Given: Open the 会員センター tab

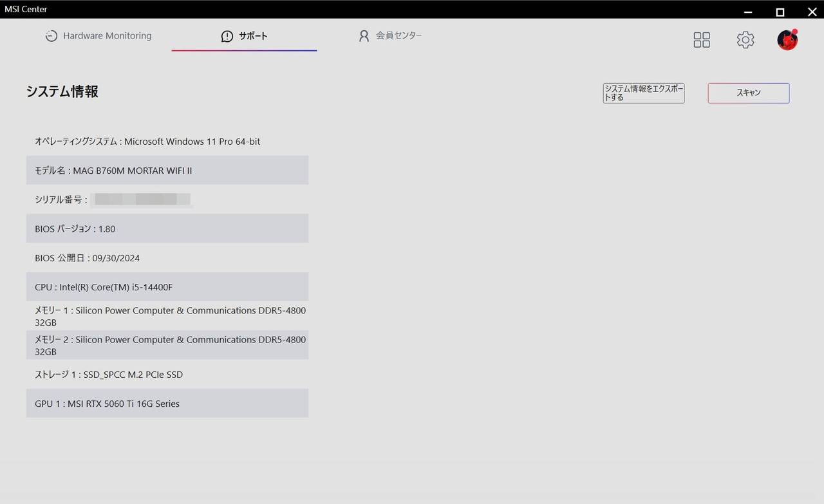Looking at the screenshot, I should point(398,36).
